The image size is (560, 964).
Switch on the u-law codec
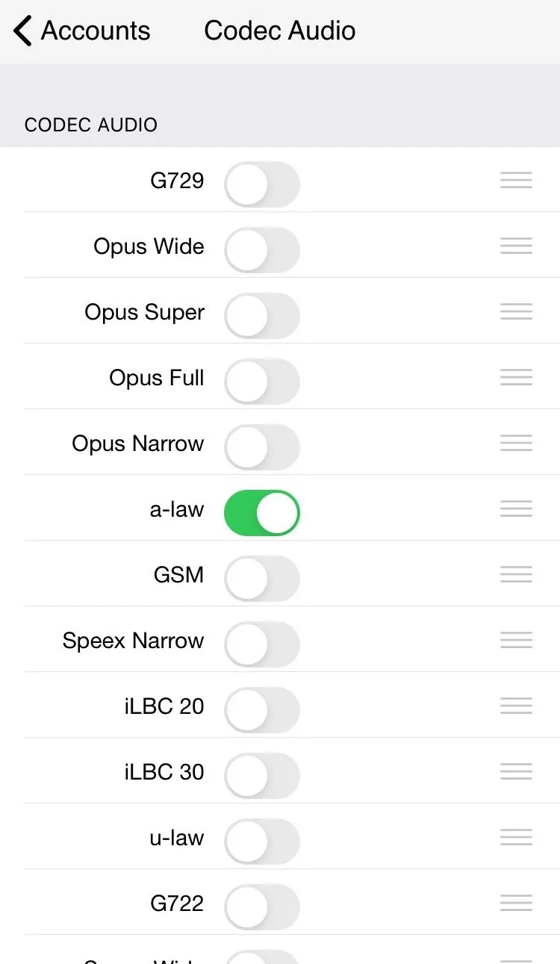262,842
